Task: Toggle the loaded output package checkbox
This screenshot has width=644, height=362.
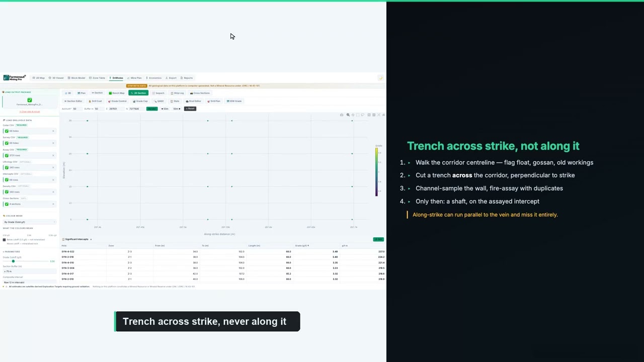Action: coord(30,100)
